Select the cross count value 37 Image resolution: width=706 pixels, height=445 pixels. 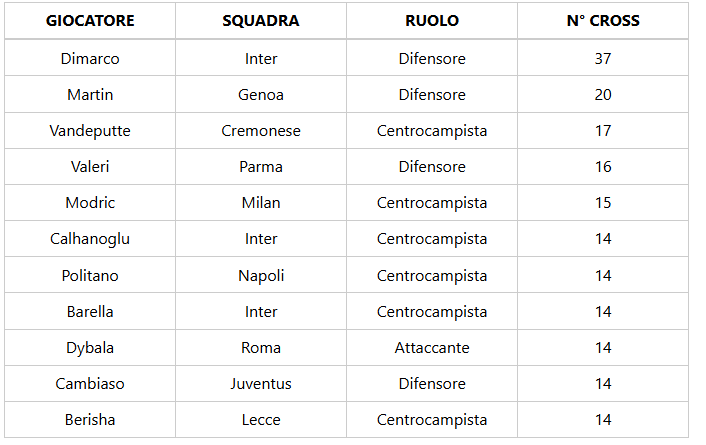[603, 59]
